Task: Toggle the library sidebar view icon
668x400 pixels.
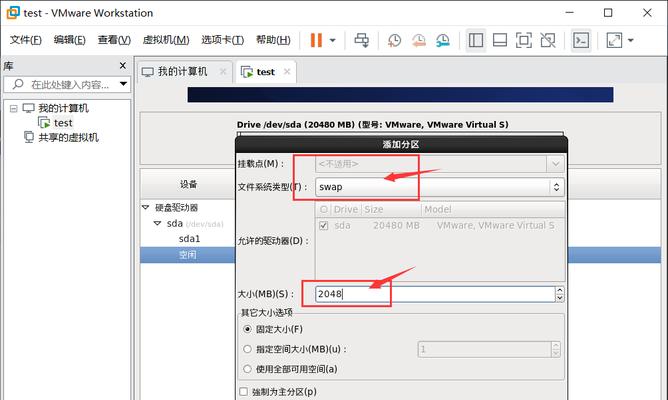Action: tap(476, 40)
